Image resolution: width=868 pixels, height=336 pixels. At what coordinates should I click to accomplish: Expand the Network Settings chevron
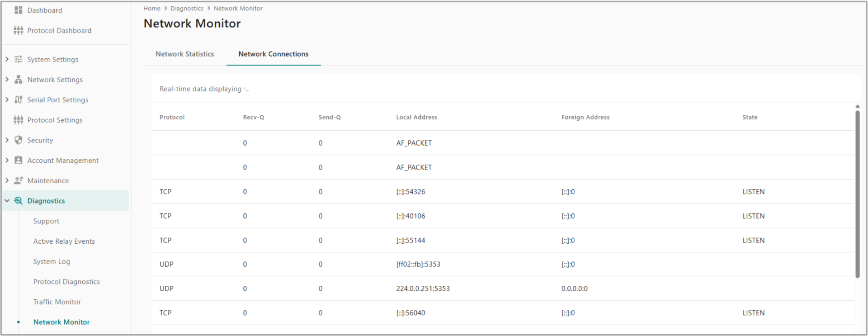pos(7,80)
